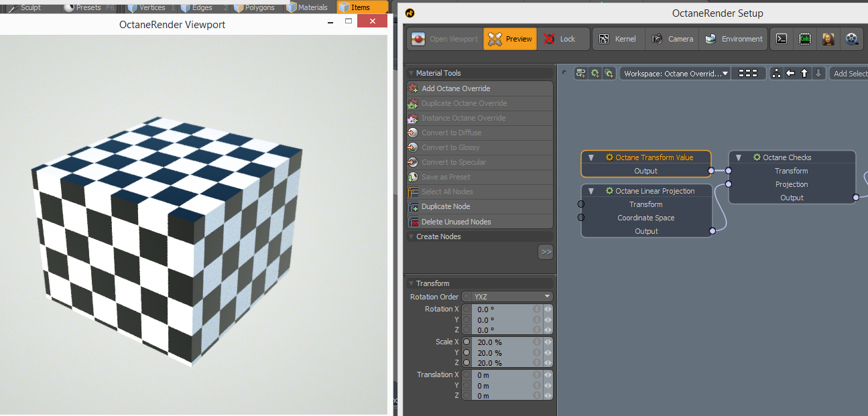Open the Kernel settings

click(x=618, y=39)
